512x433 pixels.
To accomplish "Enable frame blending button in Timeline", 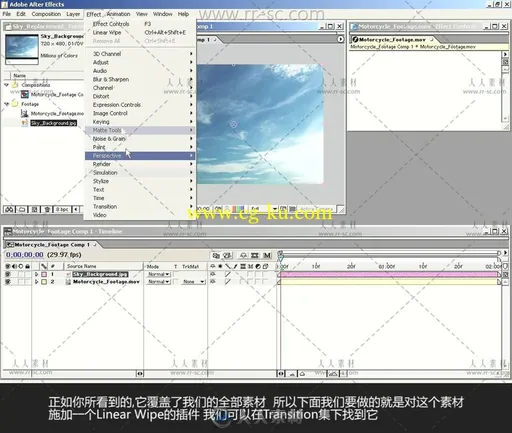I will click(255, 255).
